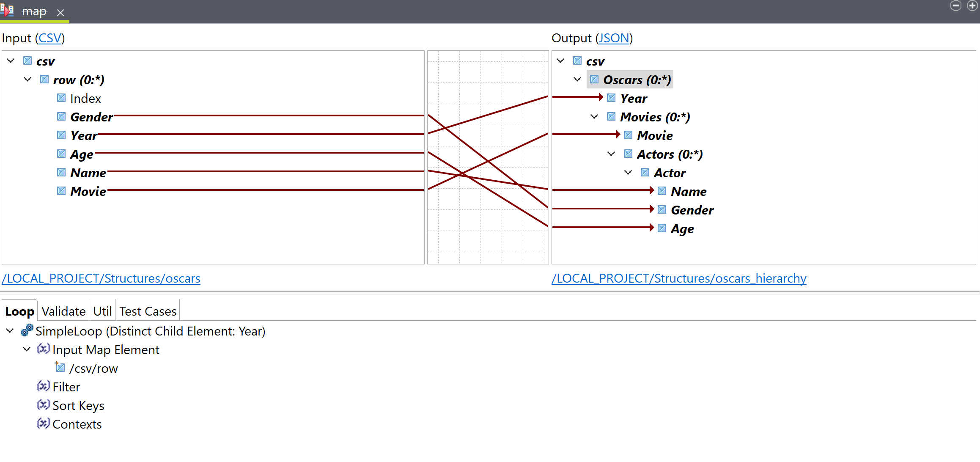Switch to the Validate tab
The height and width of the screenshot is (462, 980).
coord(63,311)
